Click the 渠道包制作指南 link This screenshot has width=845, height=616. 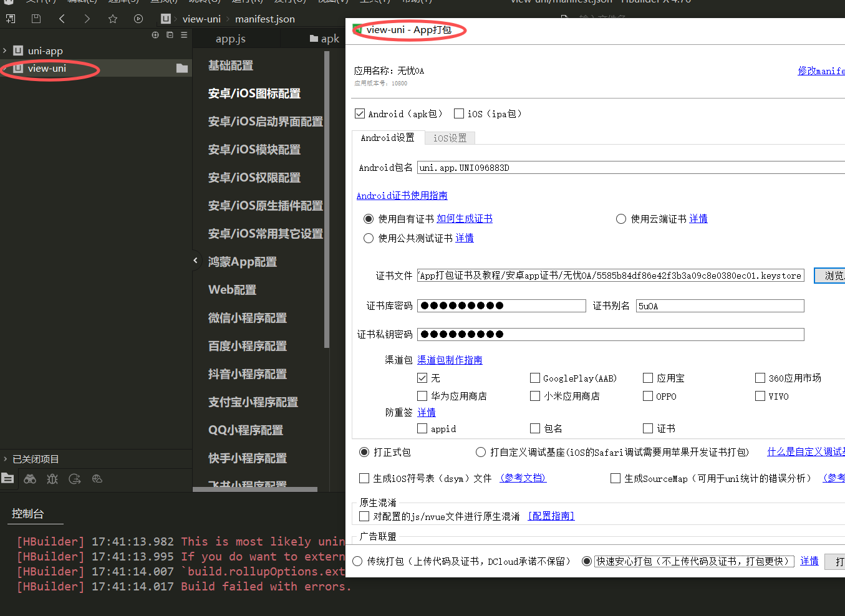point(450,360)
